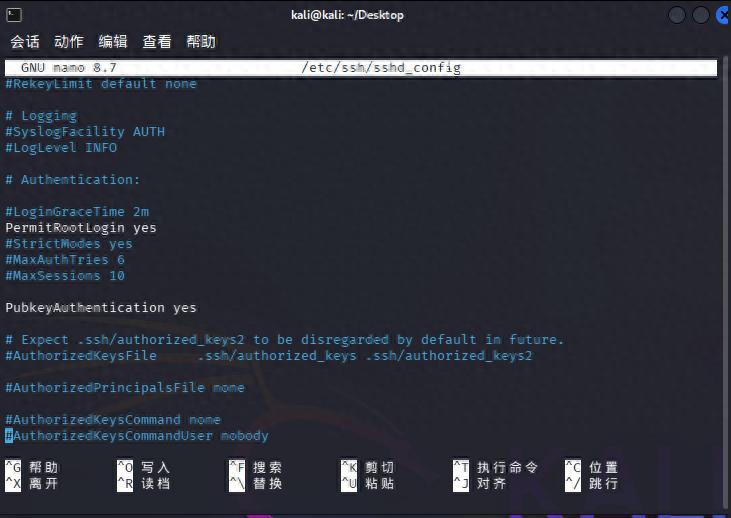
Task: Click the PermitRootLogin yes line
Action: tap(81, 228)
